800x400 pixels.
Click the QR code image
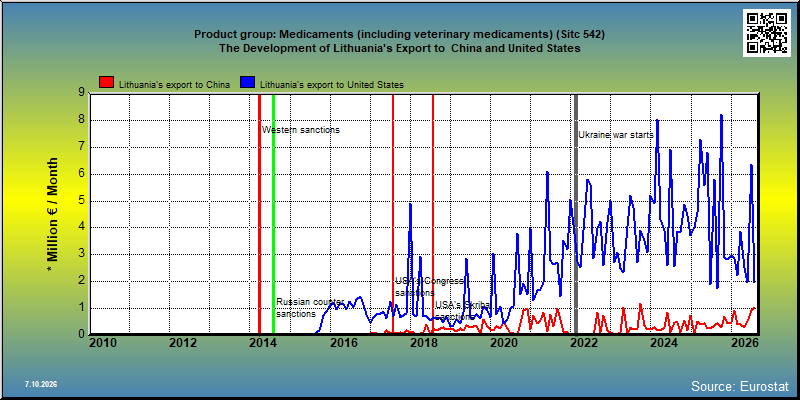pyautogui.click(x=769, y=33)
